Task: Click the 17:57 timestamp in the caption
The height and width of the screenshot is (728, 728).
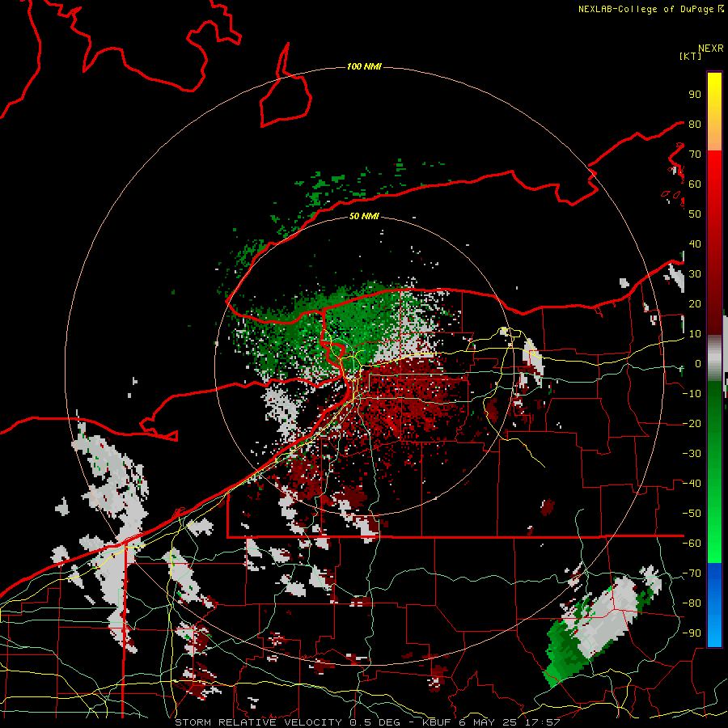Action: tap(542, 722)
